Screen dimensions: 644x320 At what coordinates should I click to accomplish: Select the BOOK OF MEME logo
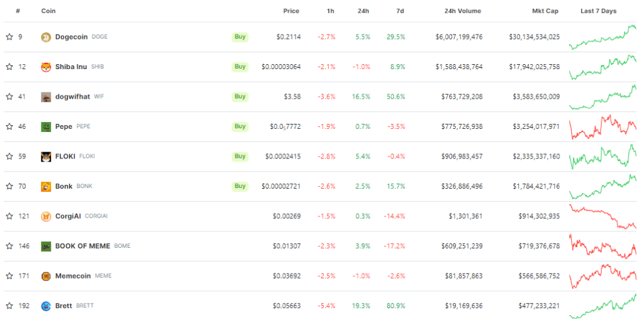pos(46,246)
